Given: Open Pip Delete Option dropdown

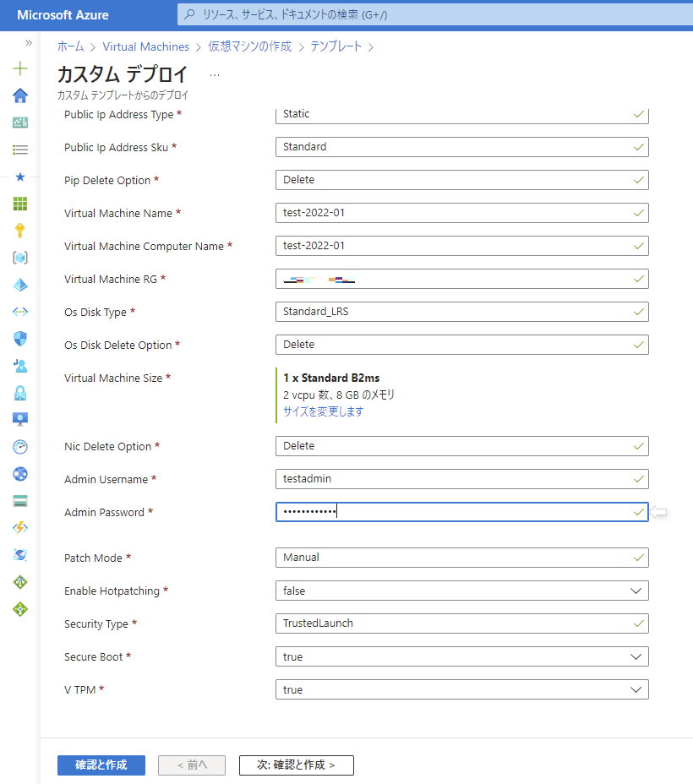Looking at the screenshot, I should coord(462,180).
